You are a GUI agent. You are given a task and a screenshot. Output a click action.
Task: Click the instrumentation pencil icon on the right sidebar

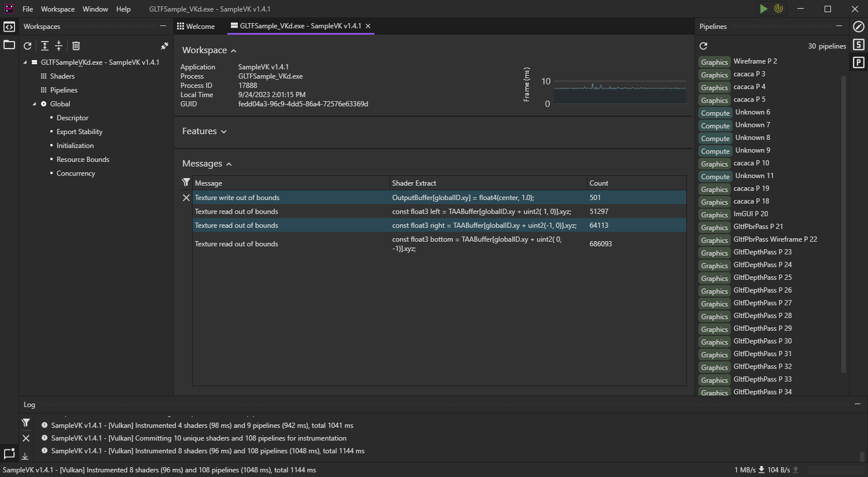859,26
